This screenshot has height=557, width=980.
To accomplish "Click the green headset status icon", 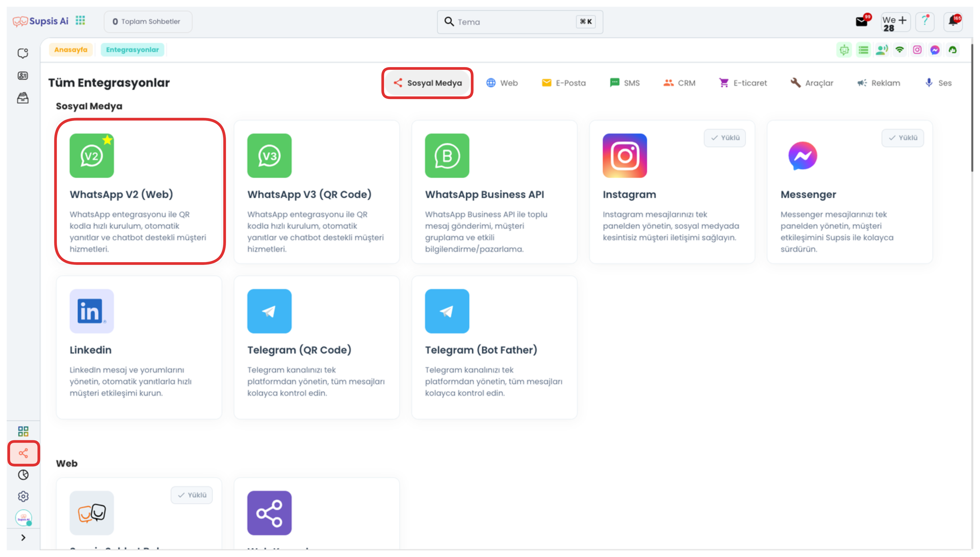I will pyautogui.click(x=952, y=50).
